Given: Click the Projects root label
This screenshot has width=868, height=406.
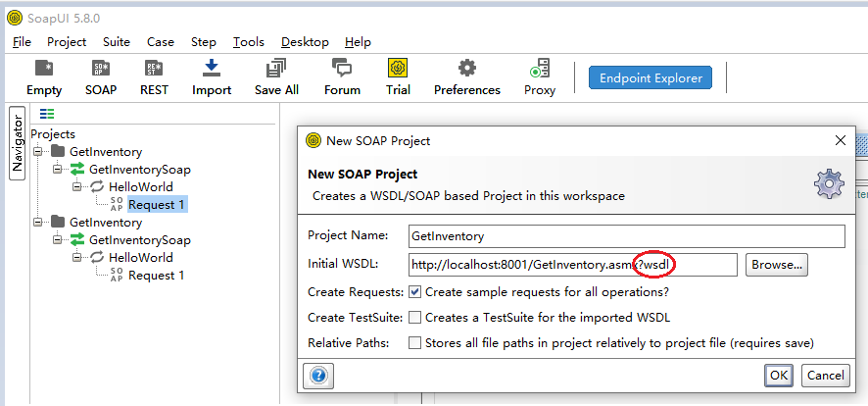Looking at the screenshot, I should (x=53, y=134).
